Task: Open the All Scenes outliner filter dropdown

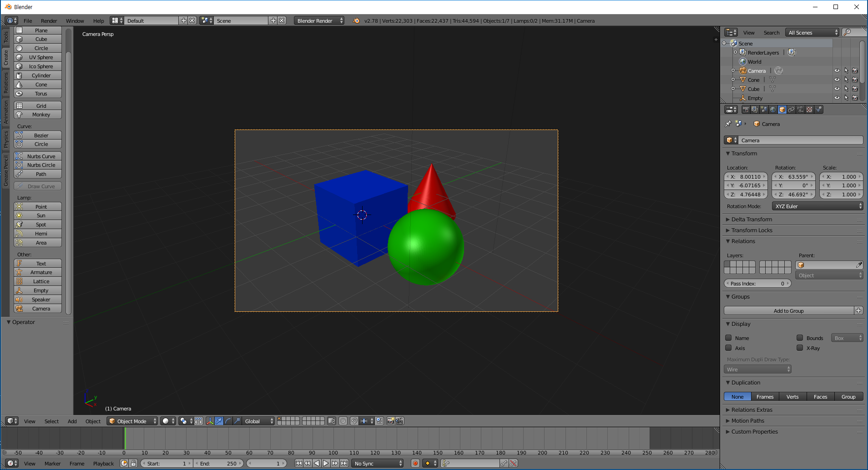Action: tap(811, 32)
